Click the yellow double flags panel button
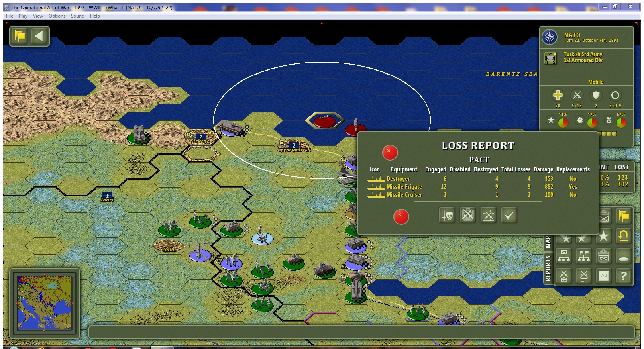 coord(624,216)
